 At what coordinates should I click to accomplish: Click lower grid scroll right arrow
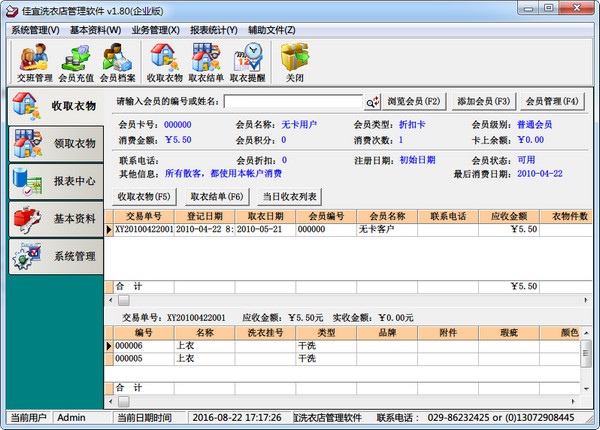[x=573, y=401]
